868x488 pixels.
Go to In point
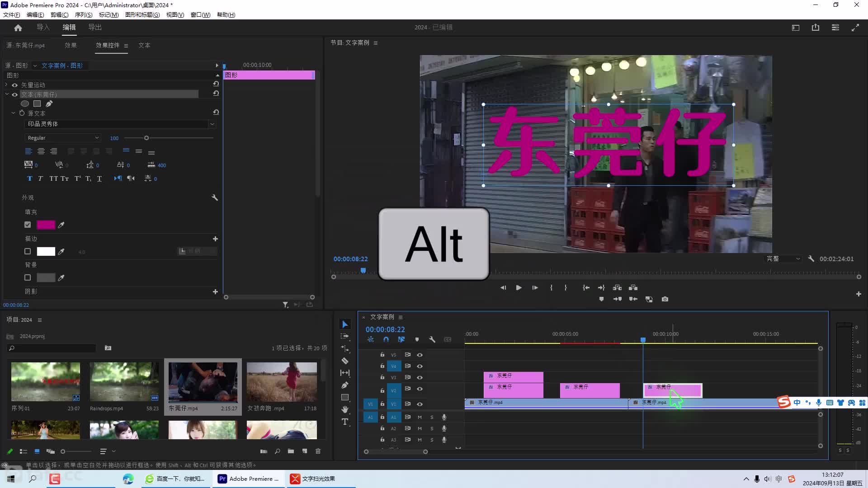[x=586, y=287]
